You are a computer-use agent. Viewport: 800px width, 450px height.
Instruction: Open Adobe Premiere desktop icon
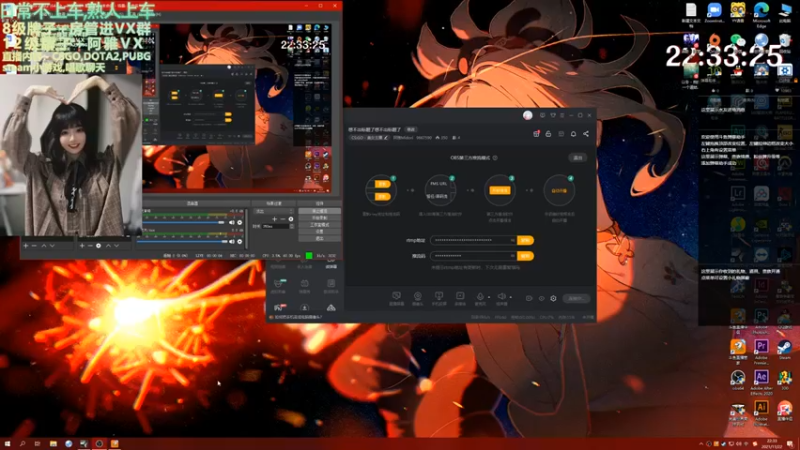761,350
